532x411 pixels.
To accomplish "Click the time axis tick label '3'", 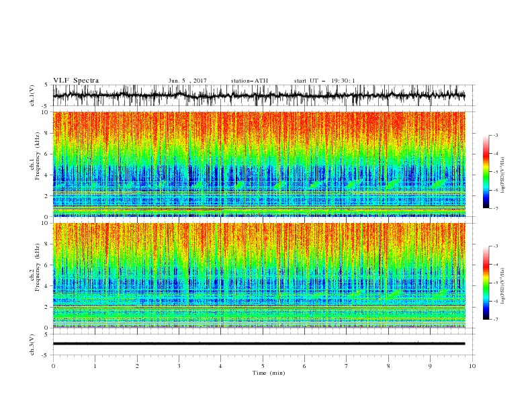I will tap(179, 366).
